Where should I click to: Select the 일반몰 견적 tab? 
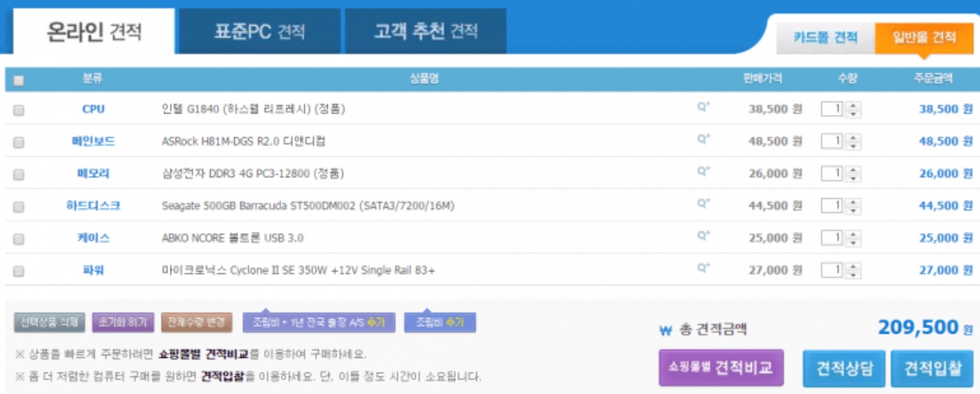924,37
